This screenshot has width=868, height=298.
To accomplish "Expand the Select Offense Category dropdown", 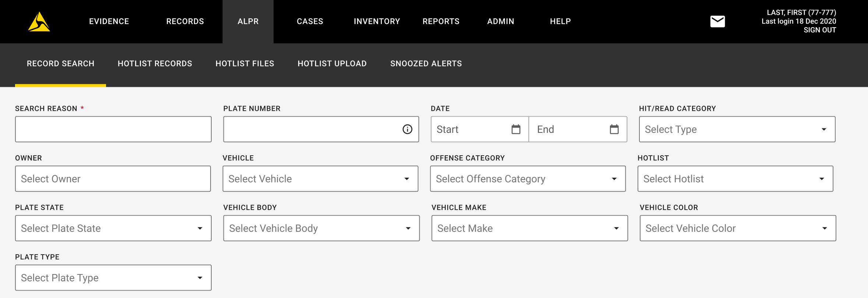I will [527, 179].
